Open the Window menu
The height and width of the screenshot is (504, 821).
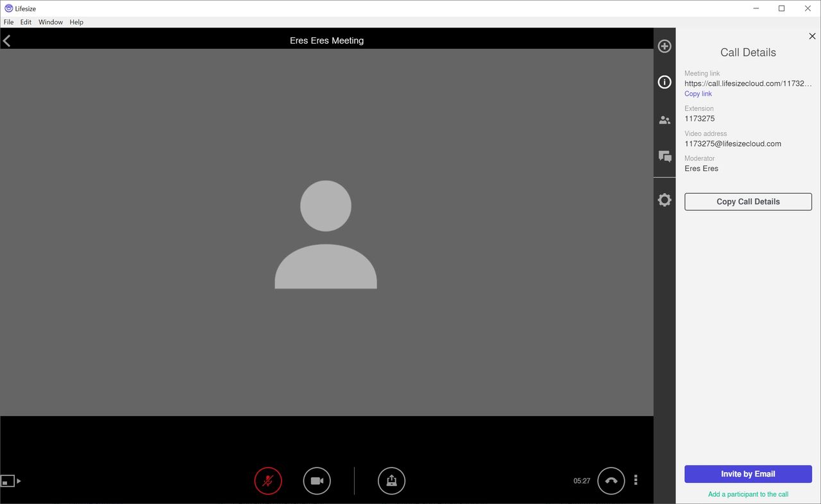(x=51, y=22)
